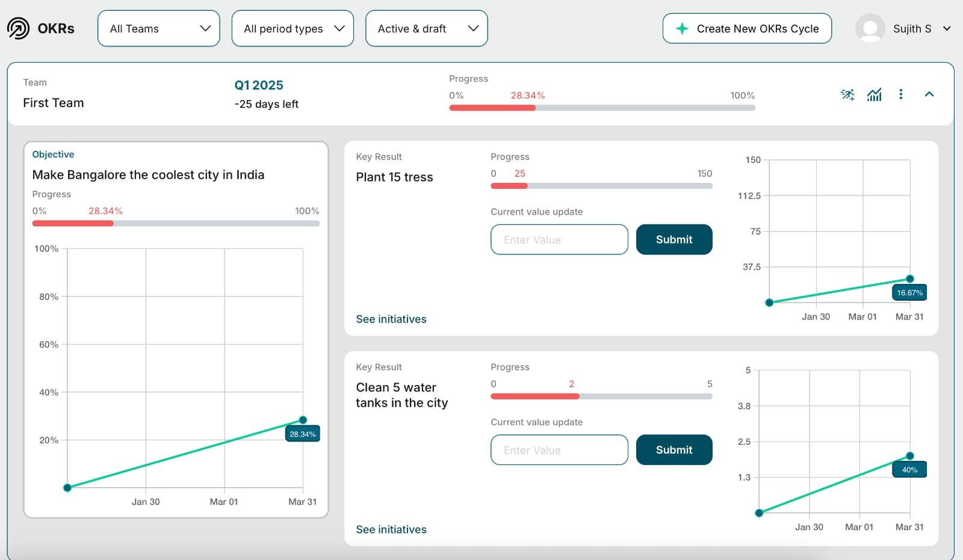Submit the water tanks value update
Viewport: 963px width, 560px height.
[x=673, y=449]
